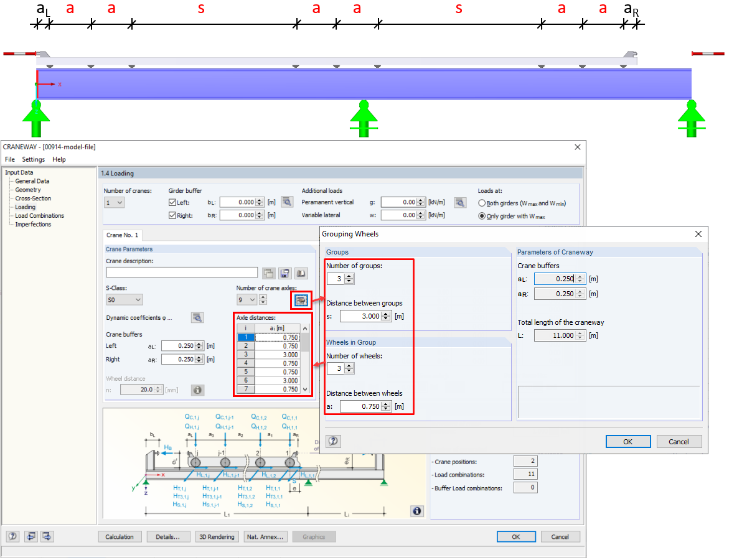Adjust Right girder buffer bR spinner
Viewport: 747px width, 560px height.
coord(260,215)
